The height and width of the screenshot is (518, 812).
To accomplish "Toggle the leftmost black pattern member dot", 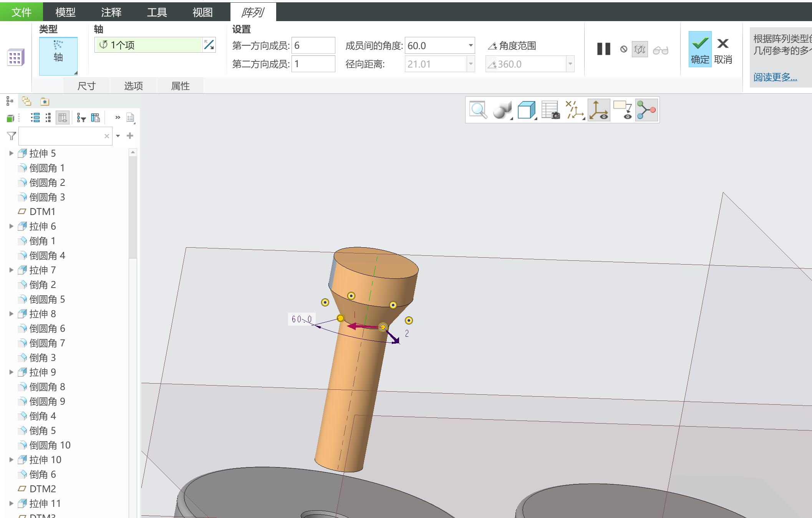I will 325,303.
